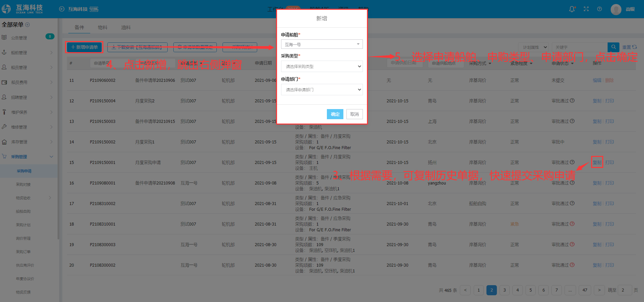Toggle fullscreen mode icon in header
Viewport: 644px width, 302px height.
(586, 9)
